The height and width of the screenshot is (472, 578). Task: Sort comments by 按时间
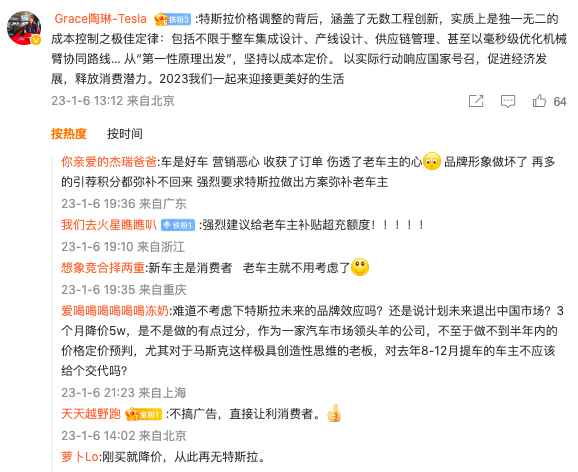click(125, 134)
